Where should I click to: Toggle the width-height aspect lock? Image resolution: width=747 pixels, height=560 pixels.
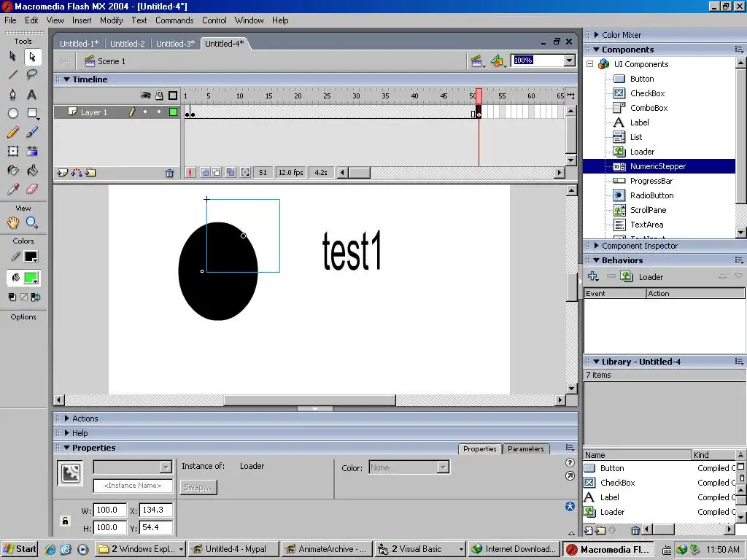tap(65, 521)
